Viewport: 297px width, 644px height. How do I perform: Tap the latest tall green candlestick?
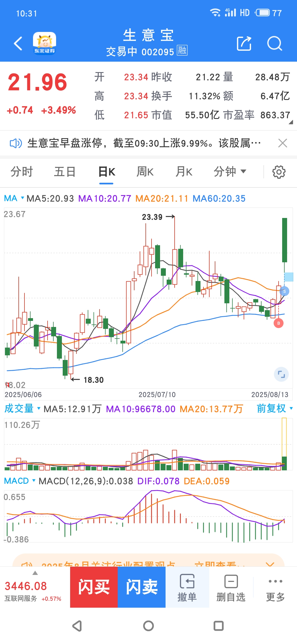click(285, 240)
